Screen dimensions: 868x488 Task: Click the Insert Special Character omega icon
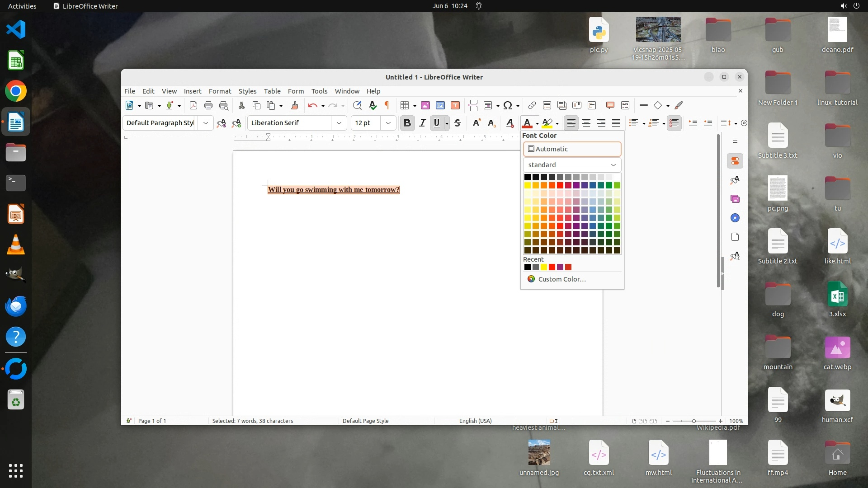point(508,105)
